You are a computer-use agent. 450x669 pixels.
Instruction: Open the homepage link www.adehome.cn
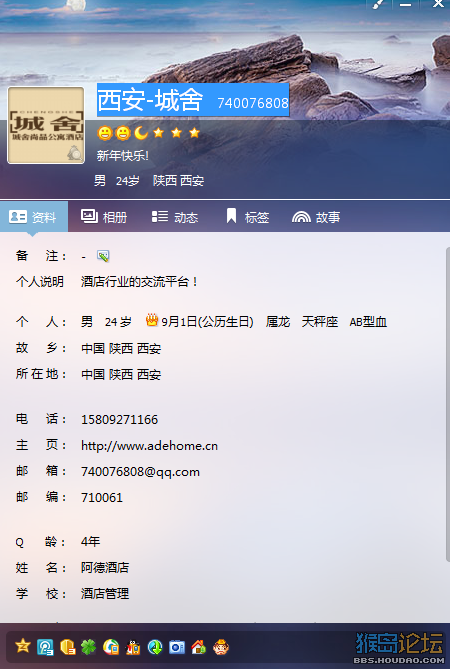coord(149,446)
